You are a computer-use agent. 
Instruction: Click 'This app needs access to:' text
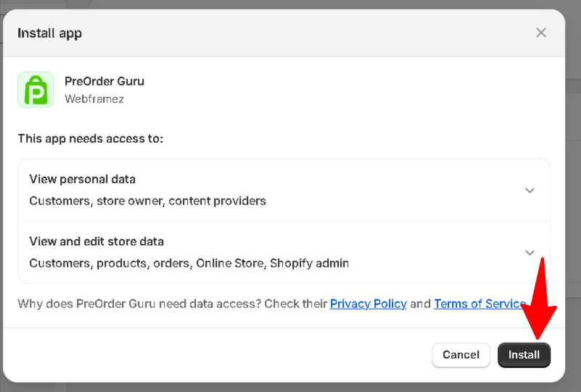click(x=90, y=138)
